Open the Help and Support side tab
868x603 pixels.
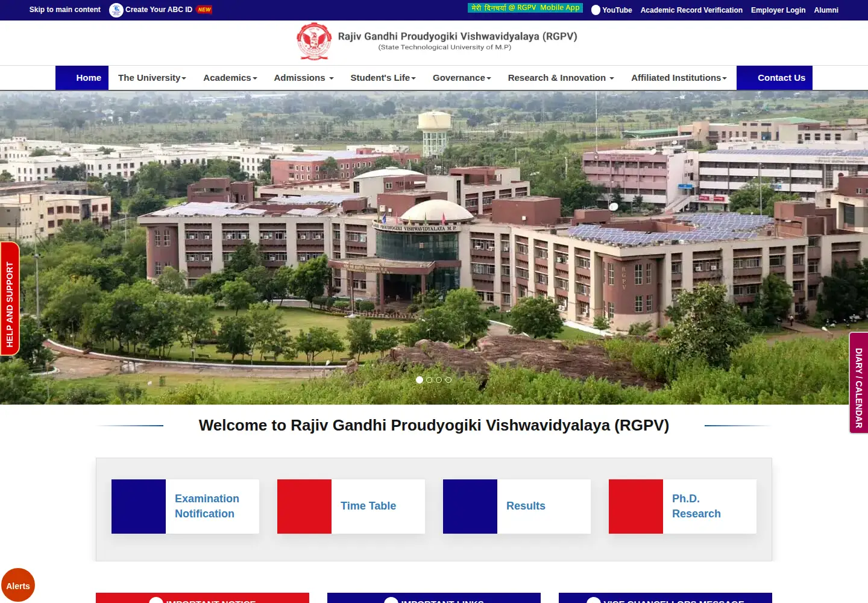[10, 298]
